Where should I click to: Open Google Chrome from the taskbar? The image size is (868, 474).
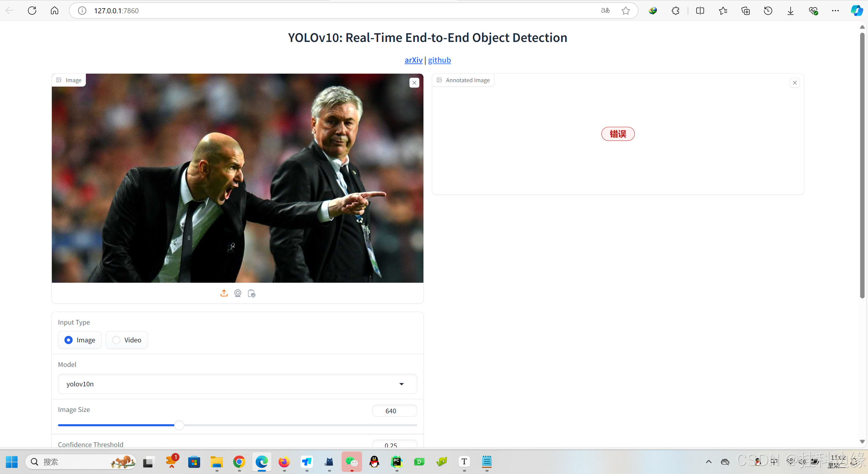pos(239,462)
